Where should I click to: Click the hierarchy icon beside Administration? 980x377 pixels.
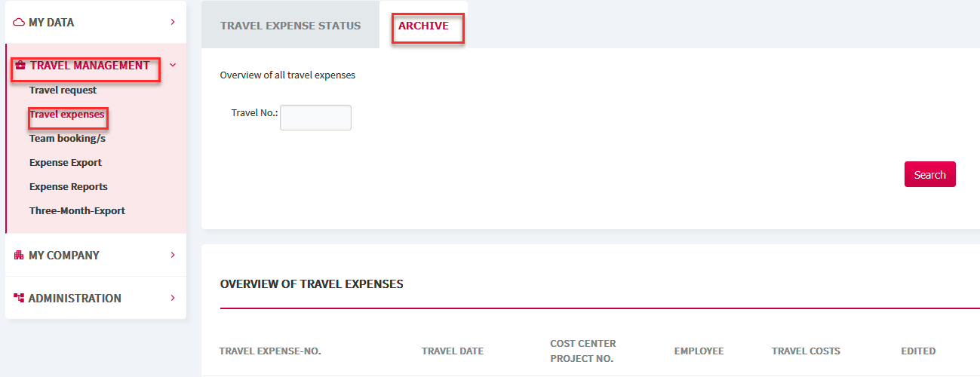pos(19,299)
